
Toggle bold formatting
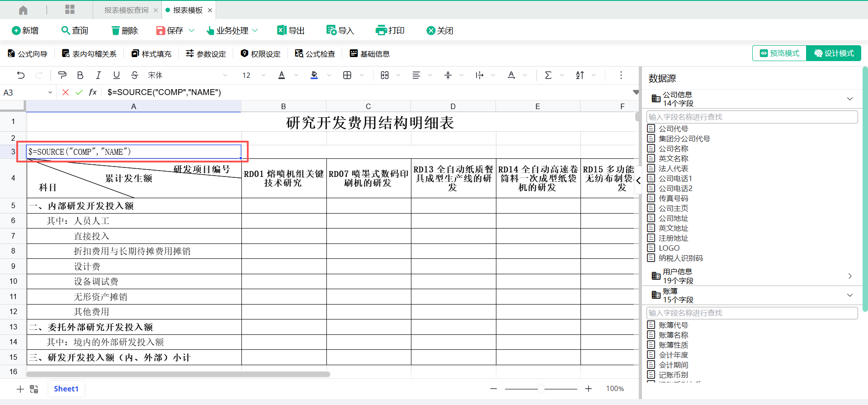[80, 75]
